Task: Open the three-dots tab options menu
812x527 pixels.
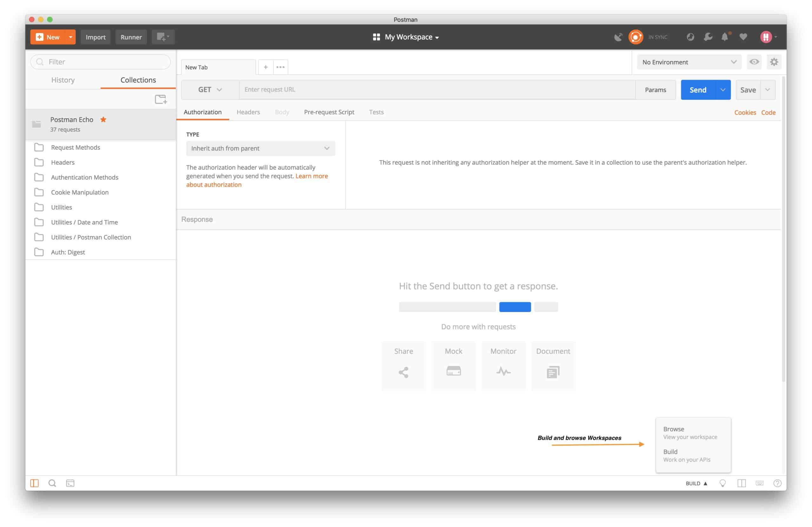Action: pyautogui.click(x=280, y=67)
